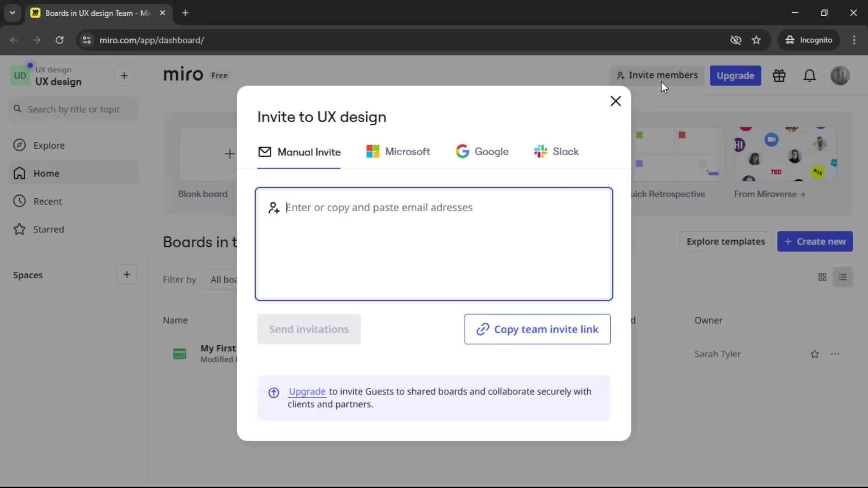Open the site information icon in address bar
This screenshot has width=868, height=488.
87,40
